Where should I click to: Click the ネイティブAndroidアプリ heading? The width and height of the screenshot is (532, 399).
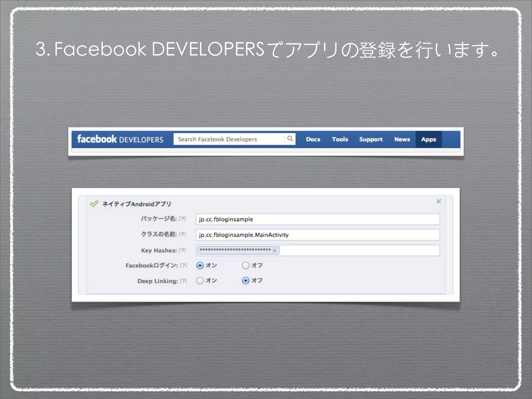[x=137, y=204]
